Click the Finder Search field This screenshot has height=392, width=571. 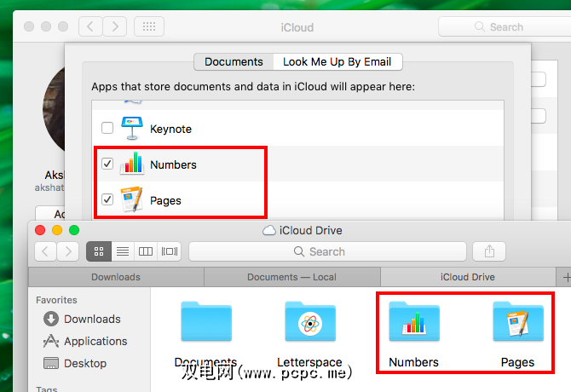pos(327,251)
